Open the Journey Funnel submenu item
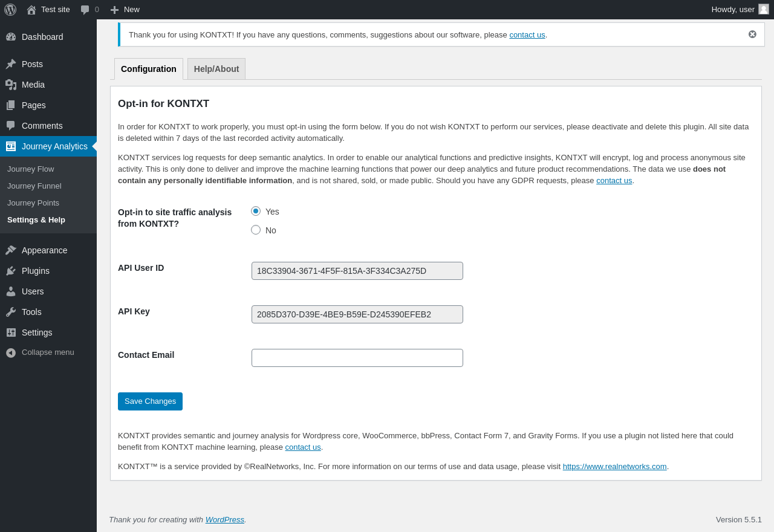This screenshot has height=532, width=774. [34, 186]
